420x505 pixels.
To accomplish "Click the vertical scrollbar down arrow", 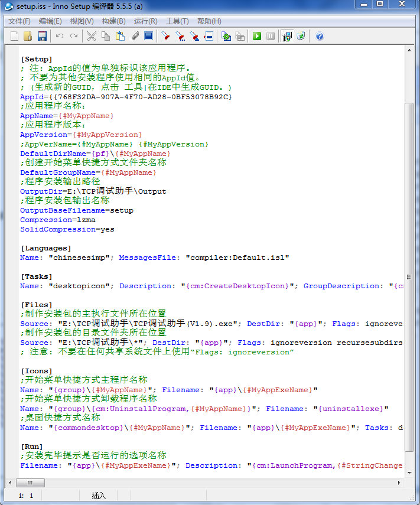I will coord(409,473).
